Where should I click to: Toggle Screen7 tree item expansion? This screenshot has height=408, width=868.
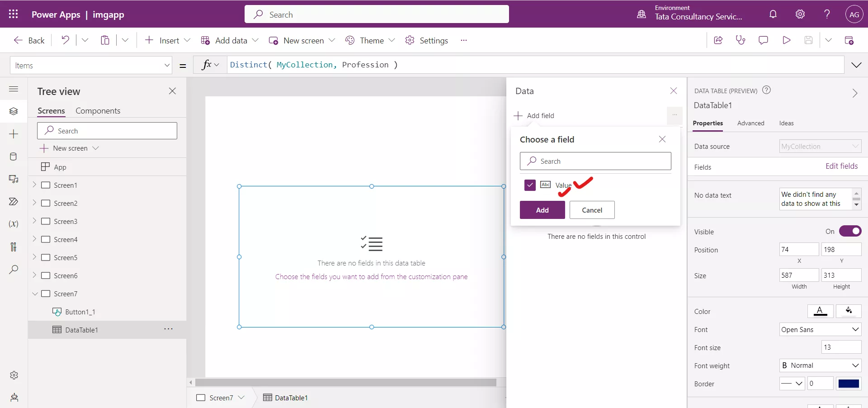35,294
